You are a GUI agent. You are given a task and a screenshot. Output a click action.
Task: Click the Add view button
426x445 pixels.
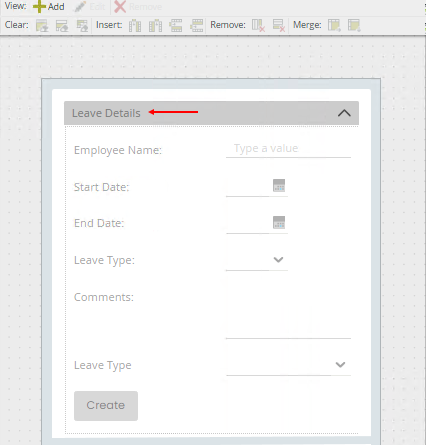tap(49, 6)
